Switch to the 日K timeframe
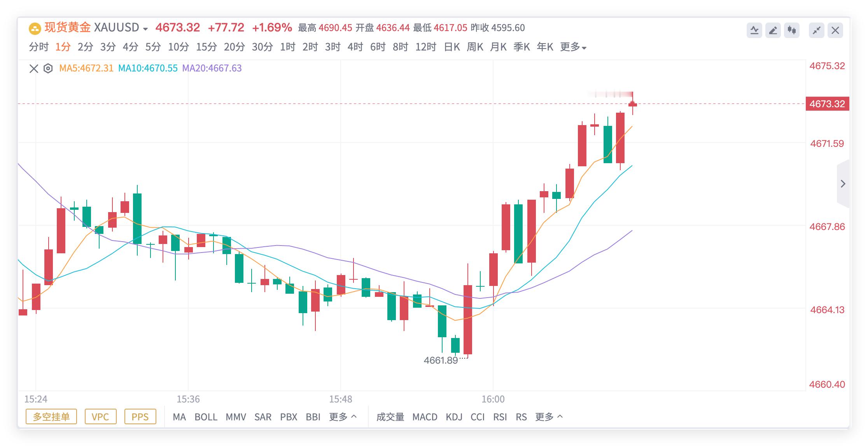Viewport: 868px width, 446px height. 452,47
